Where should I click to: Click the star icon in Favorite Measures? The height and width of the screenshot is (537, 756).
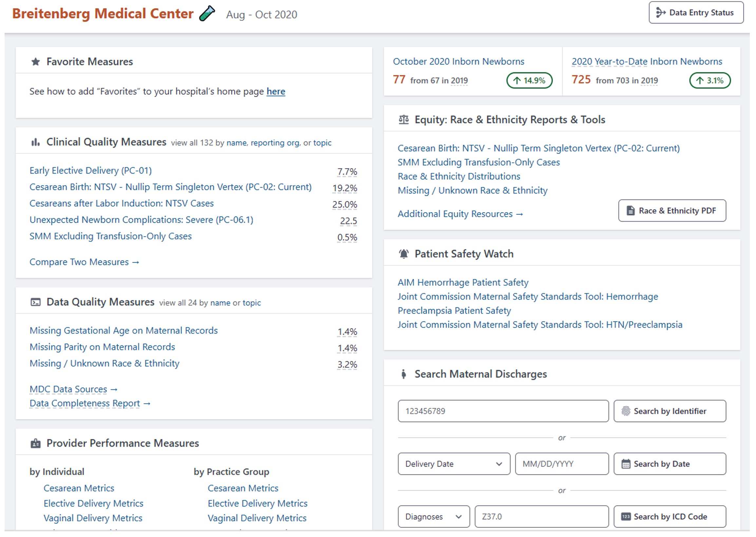36,62
